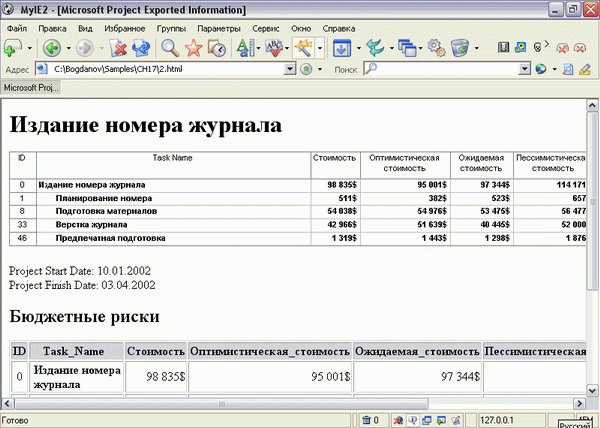Click the magnifying glass search toolbar icon
The height and width of the screenshot is (428, 600).
[x=170, y=48]
